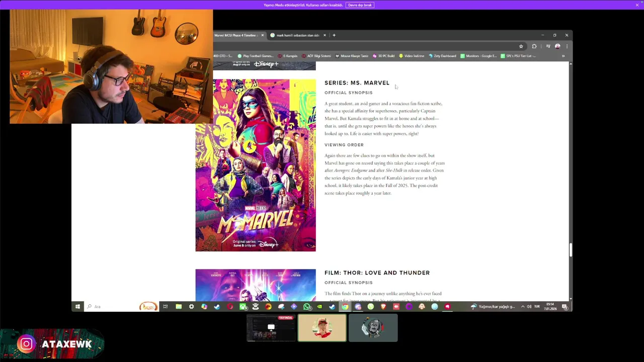Viewport: 644px width, 362px height.
Task: Show hidden system tray icons
Action: click(523, 306)
